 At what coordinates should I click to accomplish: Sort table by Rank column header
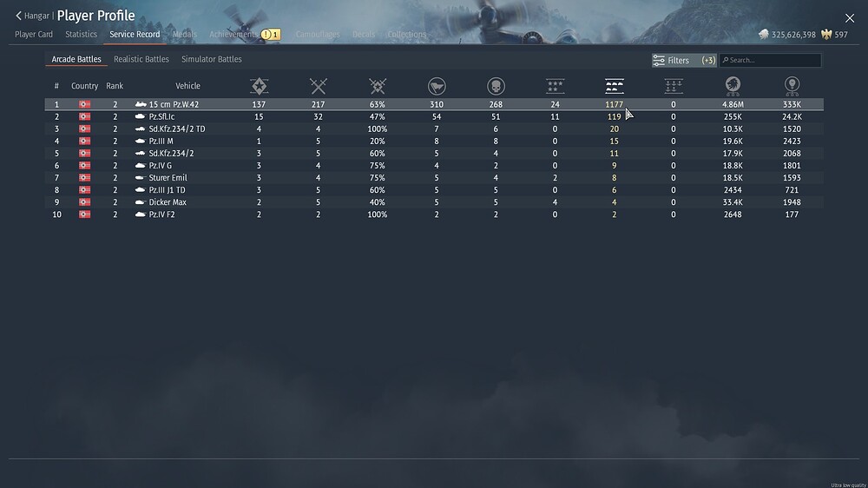[115, 86]
